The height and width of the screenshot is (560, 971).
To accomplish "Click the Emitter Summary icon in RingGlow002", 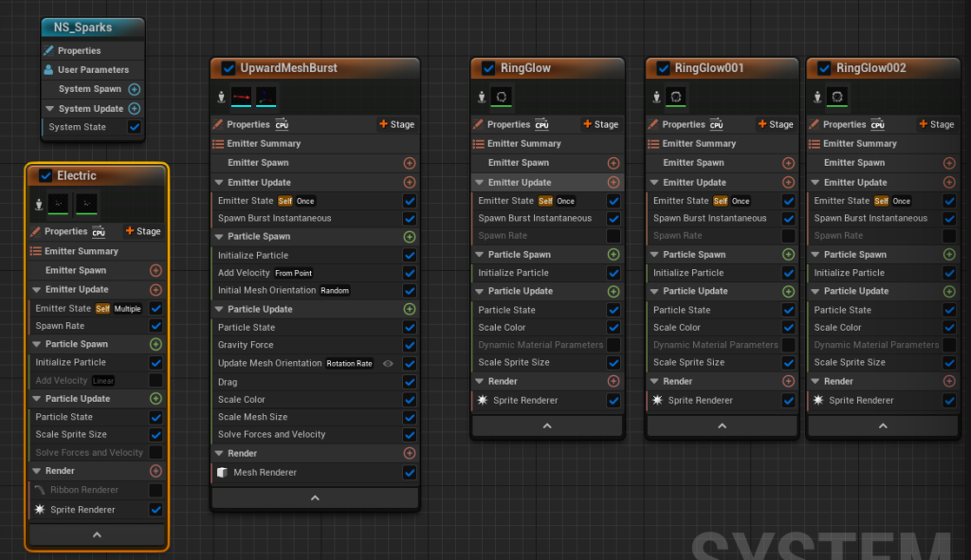I will (815, 144).
